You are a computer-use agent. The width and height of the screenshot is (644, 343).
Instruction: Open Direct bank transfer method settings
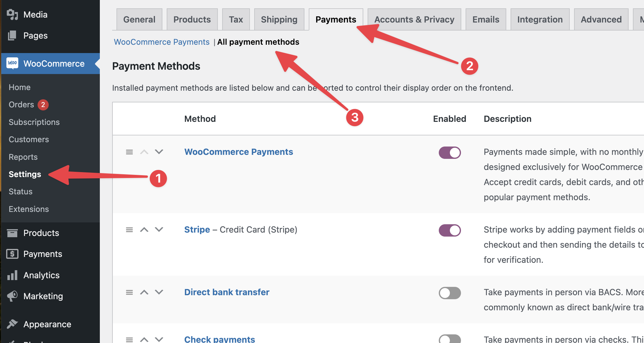pyautogui.click(x=226, y=292)
